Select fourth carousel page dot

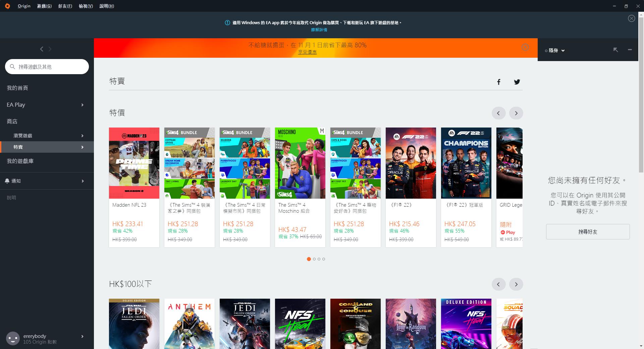[324, 259]
